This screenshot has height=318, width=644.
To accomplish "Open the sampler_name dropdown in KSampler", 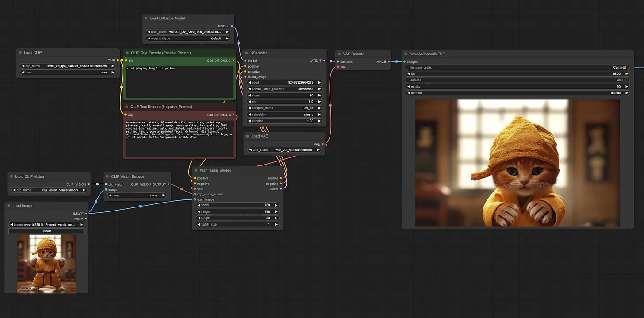I will pyautogui.click(x=284, y=108).
